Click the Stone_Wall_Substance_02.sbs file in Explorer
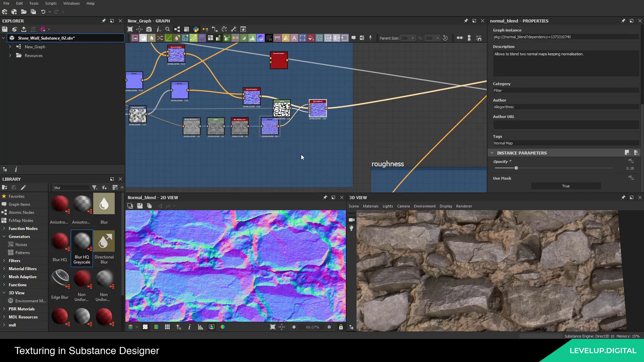Screen dimensions: 644x362 (x=46, y=38)
